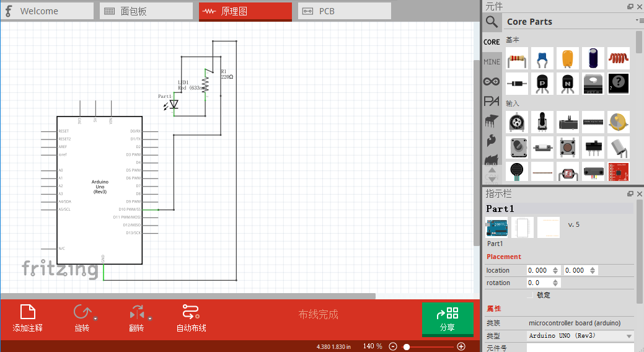Click the PCB view thumbnail in inspector
The image size is (644, 352).
click(549, 227)
